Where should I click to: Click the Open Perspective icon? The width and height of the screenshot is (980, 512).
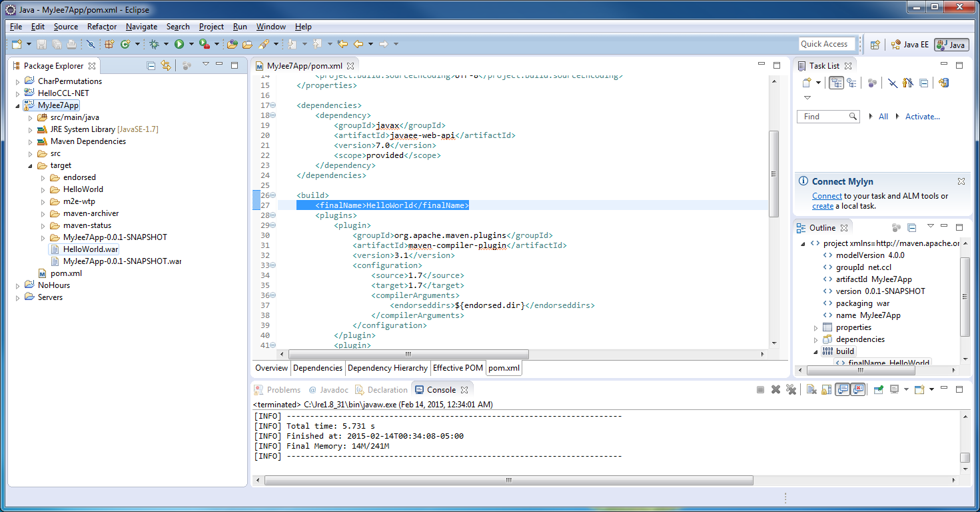pyautogui.click(x=875, y=45)
